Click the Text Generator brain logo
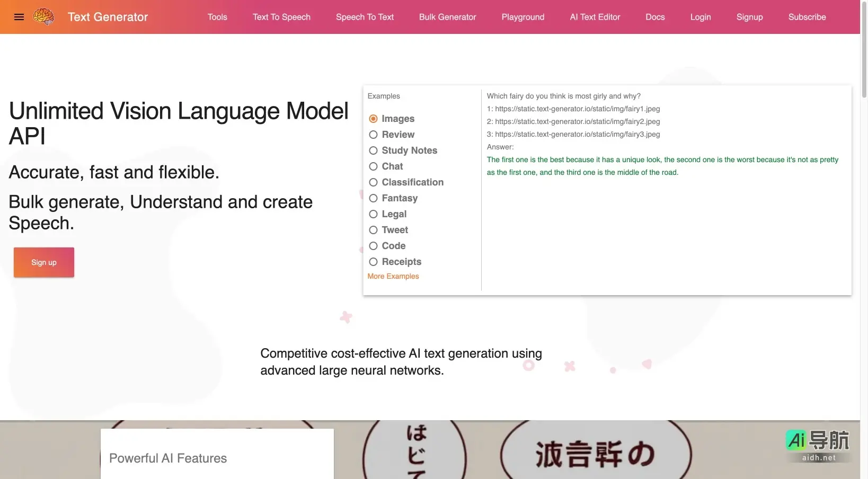This screenshot has height=479, width=868. click(x=43, y=16)
